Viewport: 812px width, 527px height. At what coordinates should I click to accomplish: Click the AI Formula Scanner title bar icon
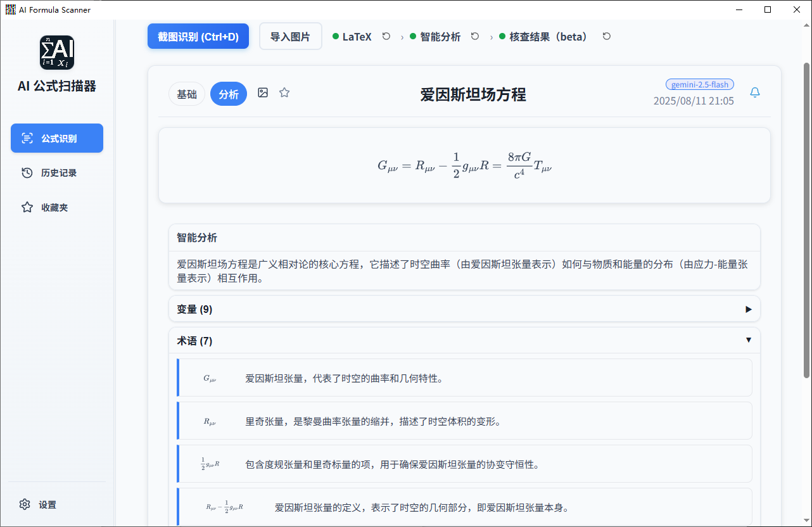(10, 10)
